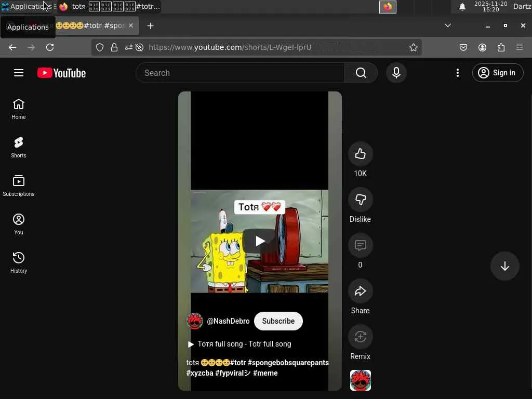
Task: Open Firefox account icon
Action: point(482,47)
